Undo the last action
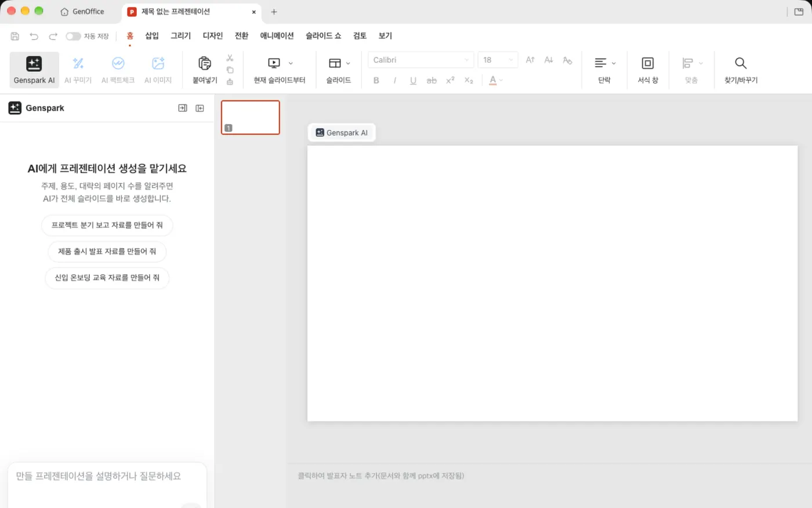The image size is (812, 508). coord(34,36)
